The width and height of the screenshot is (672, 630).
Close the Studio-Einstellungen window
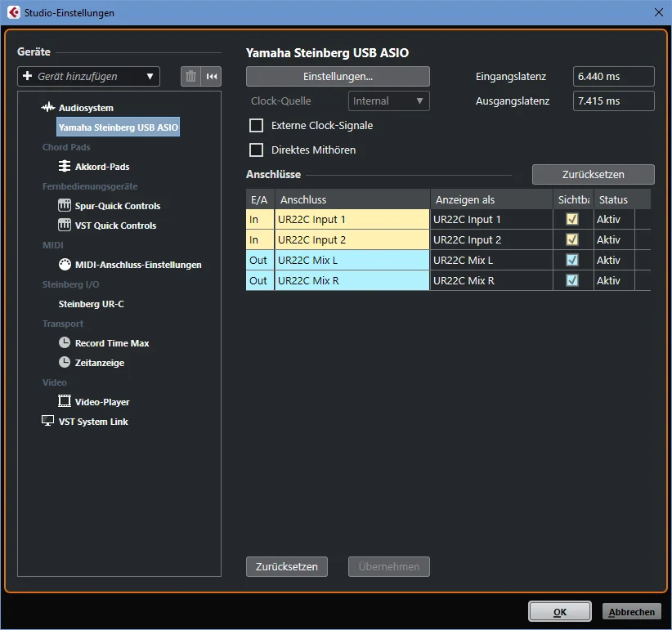pyautogui.click(x=659, y=12)
